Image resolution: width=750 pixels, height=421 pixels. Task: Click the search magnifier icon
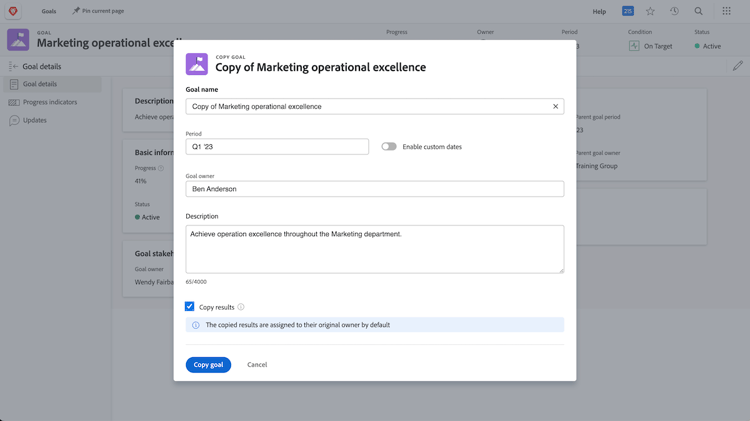[699, 11]
